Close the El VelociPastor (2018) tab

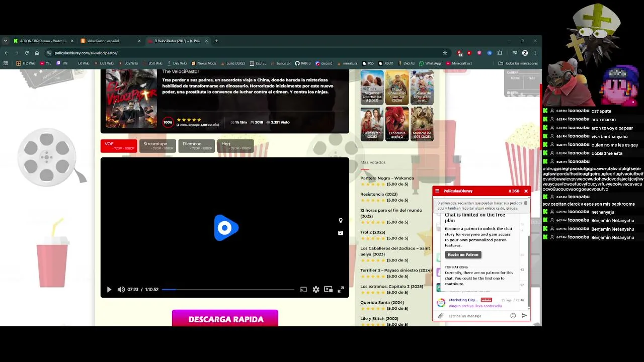[206, 41]
